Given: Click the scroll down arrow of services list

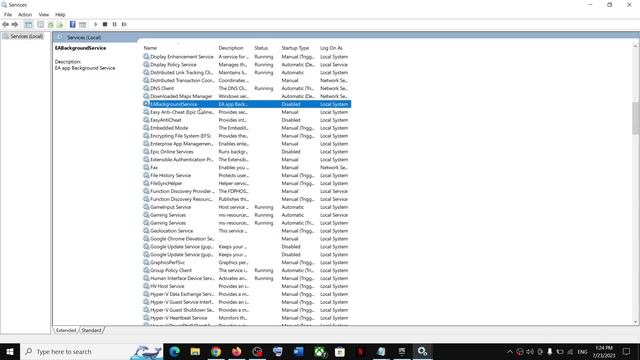Looking at the screenshot, I should pos(636,322).
